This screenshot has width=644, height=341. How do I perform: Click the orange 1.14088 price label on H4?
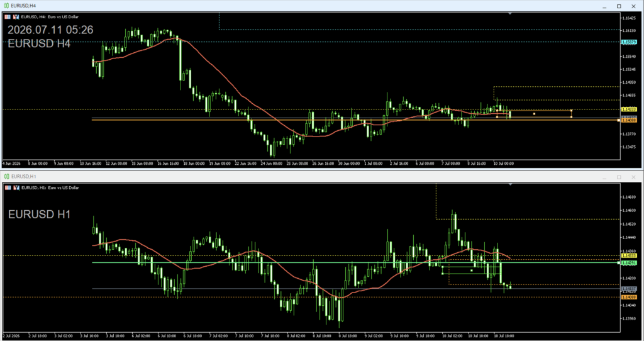(629, 120)
